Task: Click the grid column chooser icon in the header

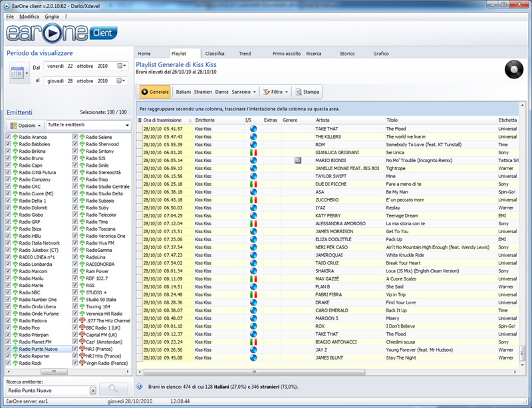Action: coord(140,120)
